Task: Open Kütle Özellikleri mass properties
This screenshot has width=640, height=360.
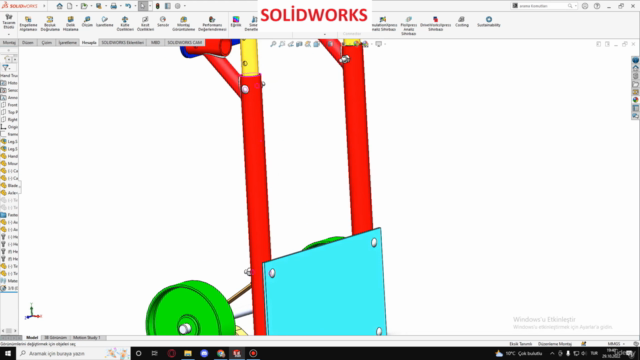Action: (125, 24)
